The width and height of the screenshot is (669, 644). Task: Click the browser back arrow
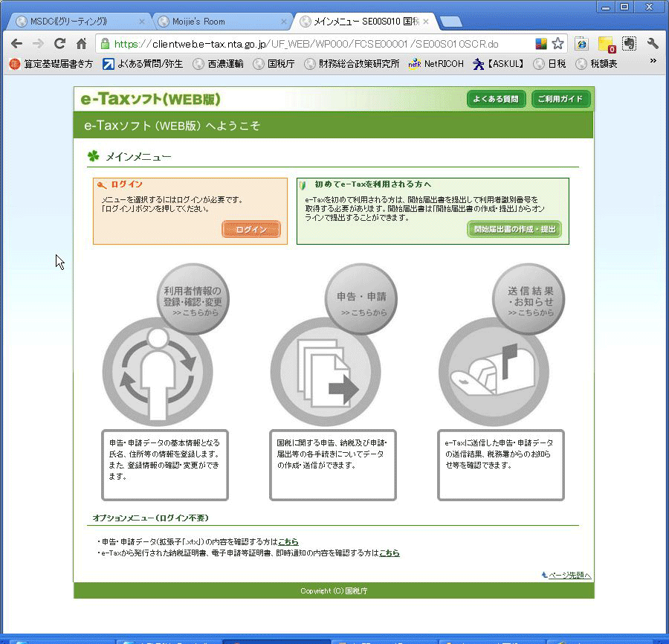(x=16, y=44)
